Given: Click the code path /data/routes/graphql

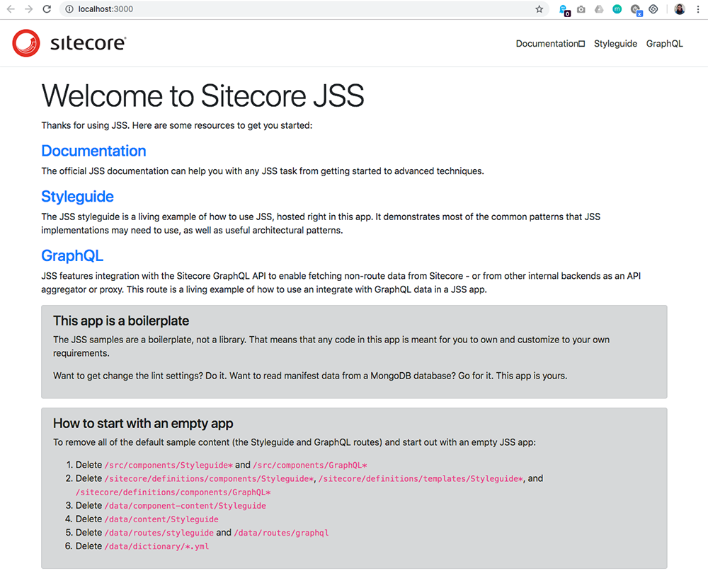Looking at the screenshot, I should tap(281, 533).
